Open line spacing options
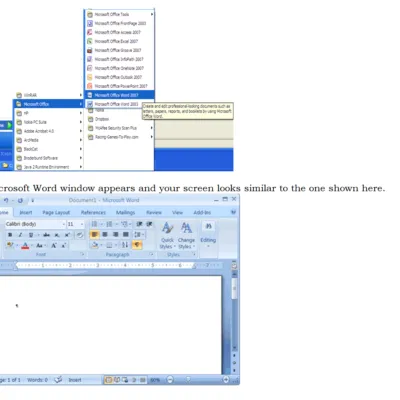The image size is (400, 400). (138, 235)
